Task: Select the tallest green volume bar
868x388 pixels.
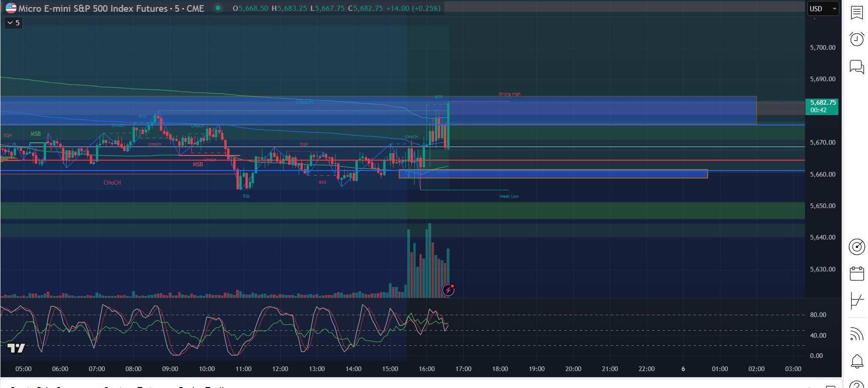Action: 429,260
